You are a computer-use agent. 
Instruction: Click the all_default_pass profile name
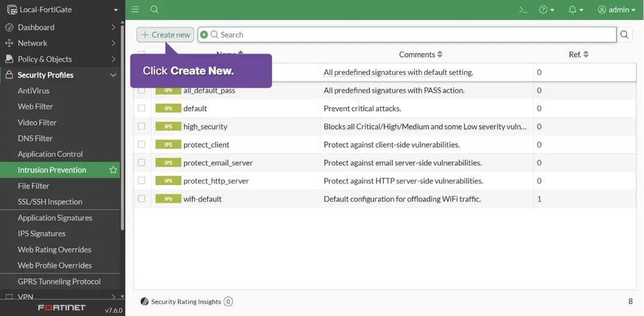tap(209, 91)
